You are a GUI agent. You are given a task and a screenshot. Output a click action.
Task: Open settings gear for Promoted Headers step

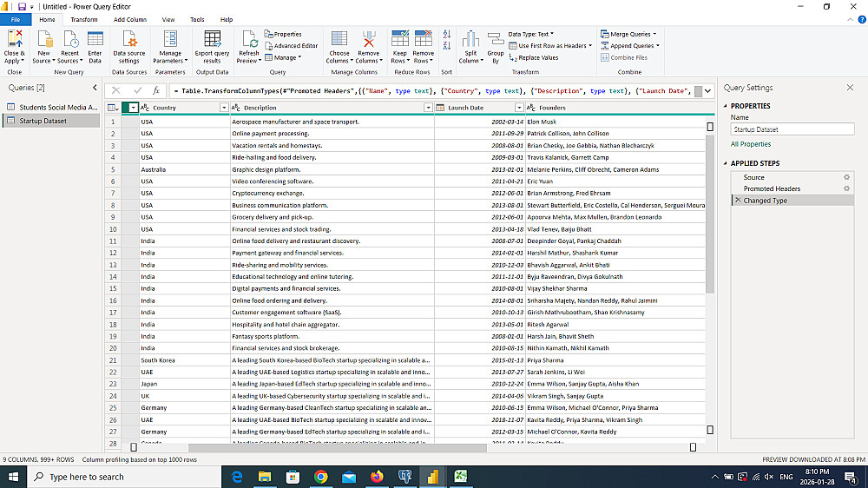pos(846,189)
